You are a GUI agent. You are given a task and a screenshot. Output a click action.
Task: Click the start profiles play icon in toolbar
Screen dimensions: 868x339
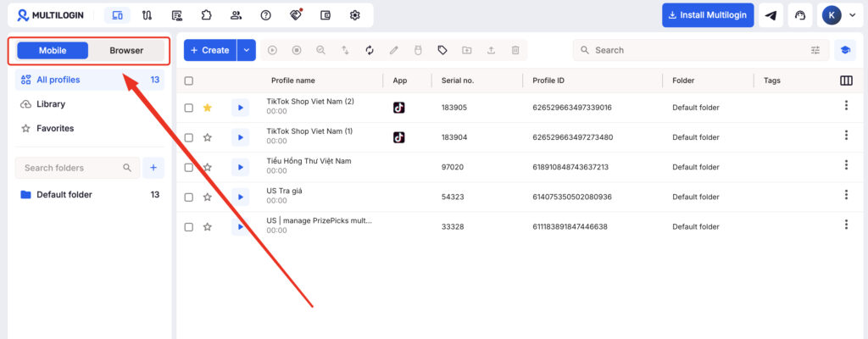click(272, 50)
